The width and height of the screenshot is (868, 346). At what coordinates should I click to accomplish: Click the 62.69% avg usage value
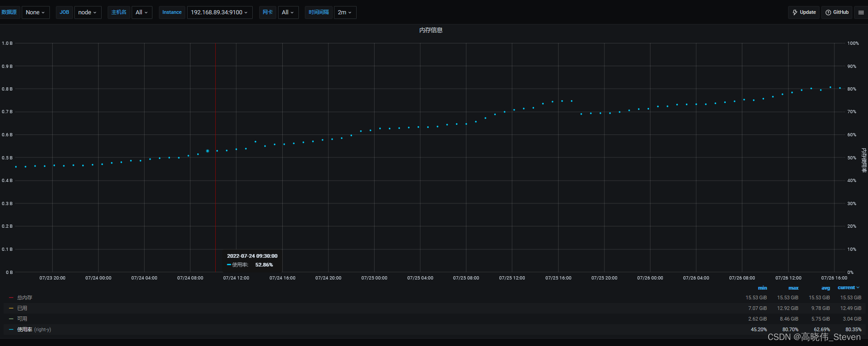click(822, 329)
